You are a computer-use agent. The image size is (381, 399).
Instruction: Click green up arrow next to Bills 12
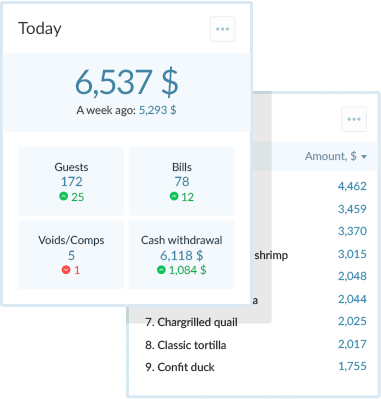174,196
